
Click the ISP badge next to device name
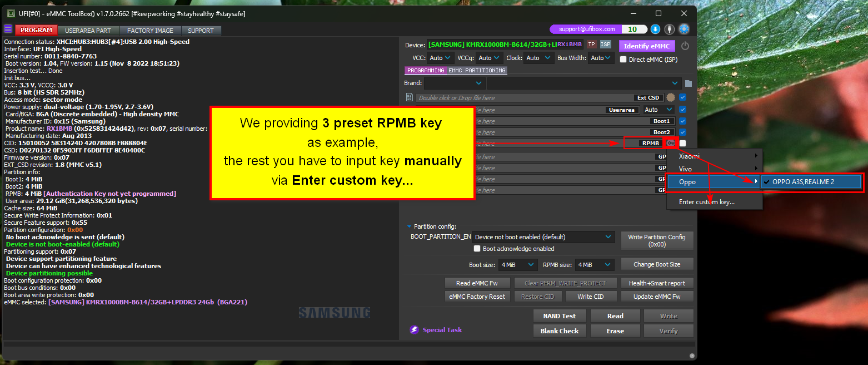click(605, 45)
